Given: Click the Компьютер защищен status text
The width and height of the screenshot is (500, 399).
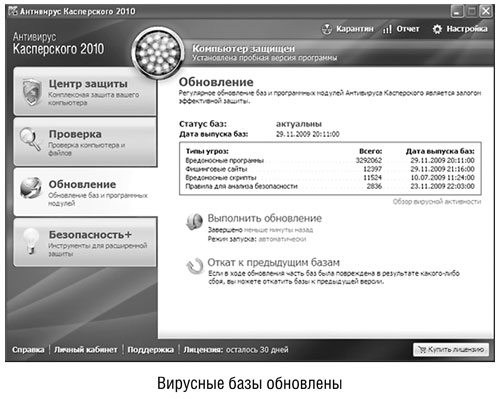Looking at the screenshot, I should tap(243, 49).
